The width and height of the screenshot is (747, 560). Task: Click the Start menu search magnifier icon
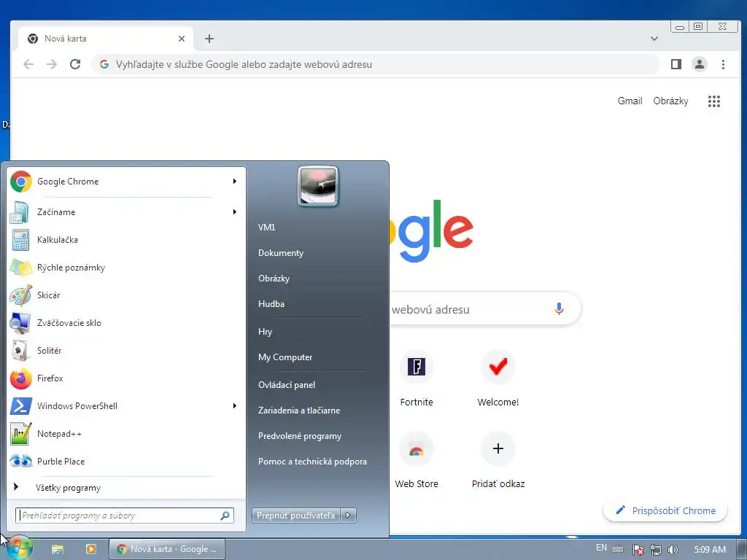[225, 516]
